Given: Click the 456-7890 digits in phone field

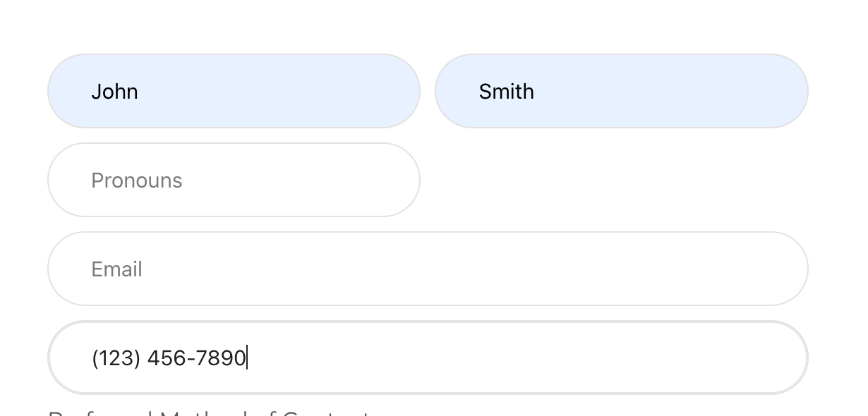Looking at the screenshot, I should tap(196, 358).
